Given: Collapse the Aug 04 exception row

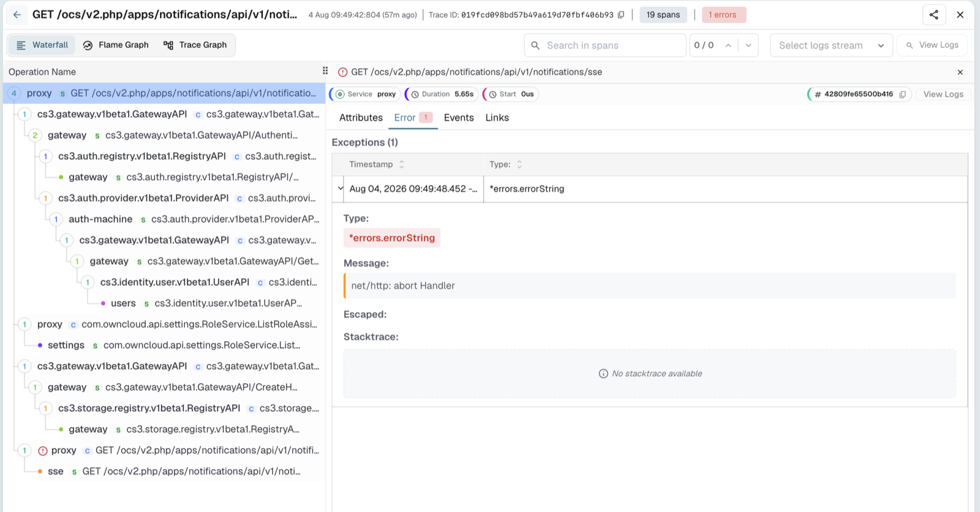Looking at the screenshot, I should point(340,189).
